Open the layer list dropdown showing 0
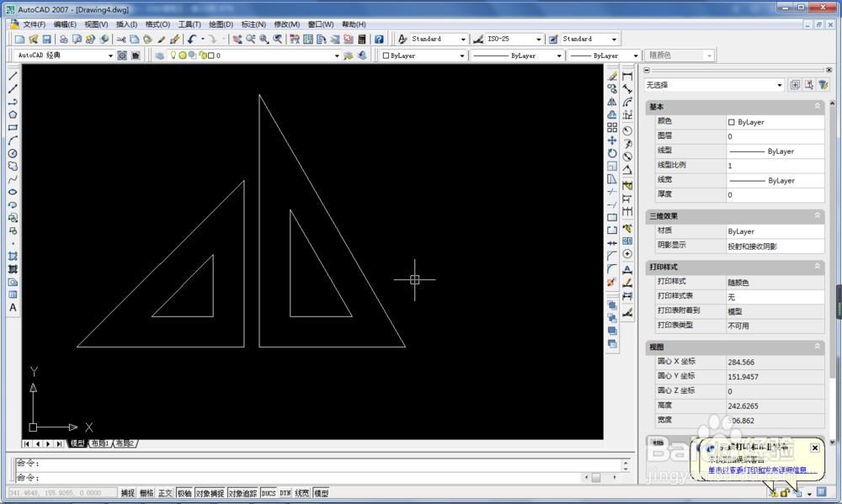Viewport: 842px width, 504px height. (338, 56)
